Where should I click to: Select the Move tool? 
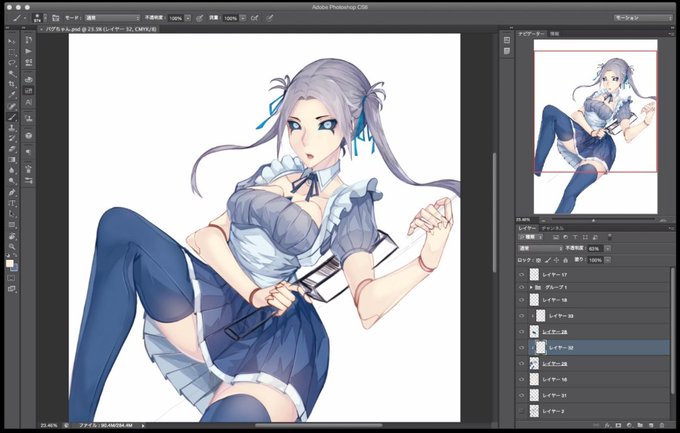[12, 41]
